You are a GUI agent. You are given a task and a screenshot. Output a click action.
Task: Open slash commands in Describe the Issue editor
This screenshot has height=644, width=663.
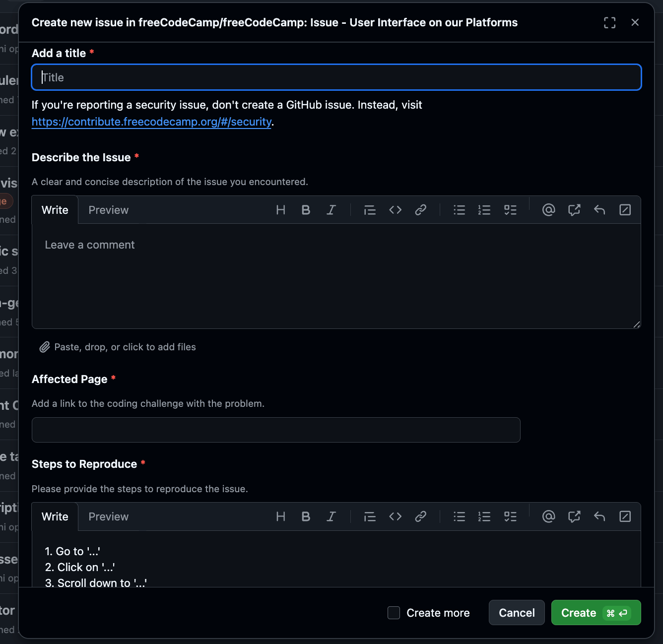pyautogui.click(x=625, y=210)
